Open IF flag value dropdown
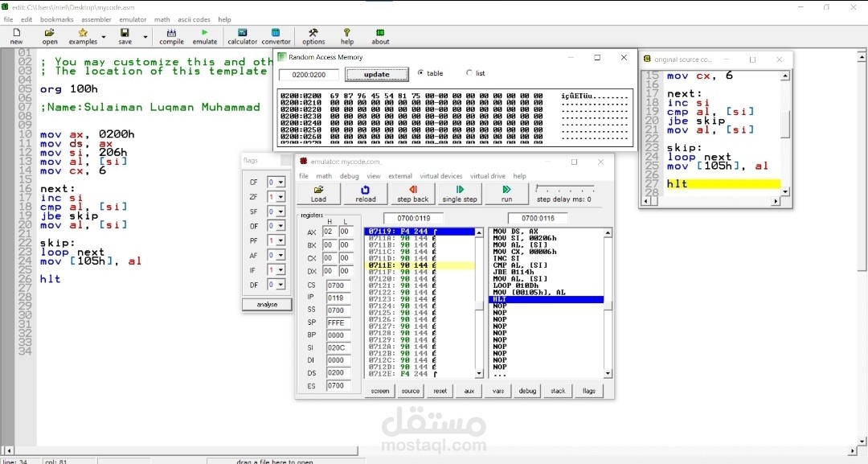The image size is (868, 464). point(281,269)
